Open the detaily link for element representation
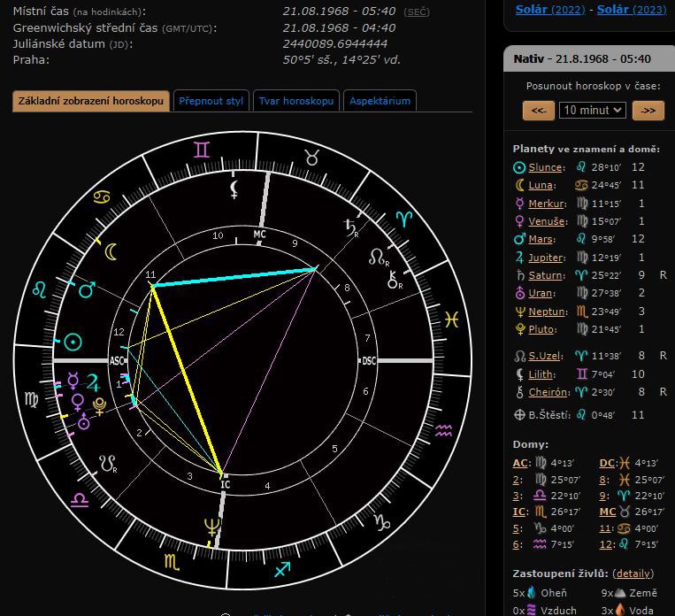The height and width of the screenshot is (616, 675). click(633, 574)
